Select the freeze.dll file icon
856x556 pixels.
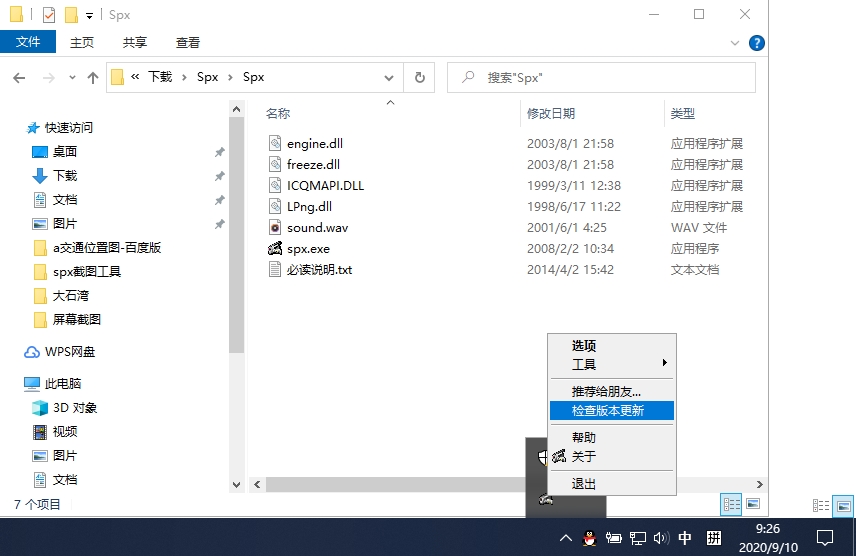pyautogui.click(x=275, y=164)
